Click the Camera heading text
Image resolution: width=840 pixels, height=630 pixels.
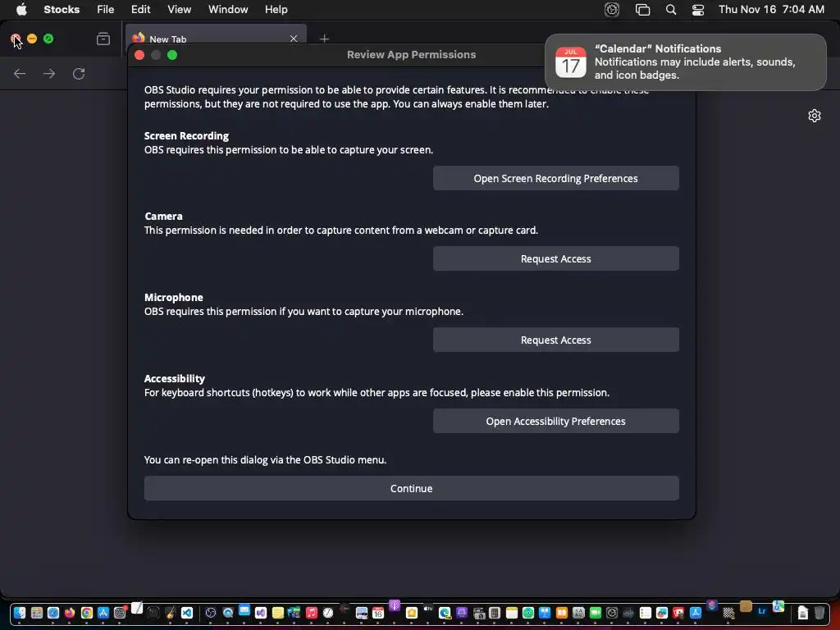pyautogui.click(x=163, y=216)
